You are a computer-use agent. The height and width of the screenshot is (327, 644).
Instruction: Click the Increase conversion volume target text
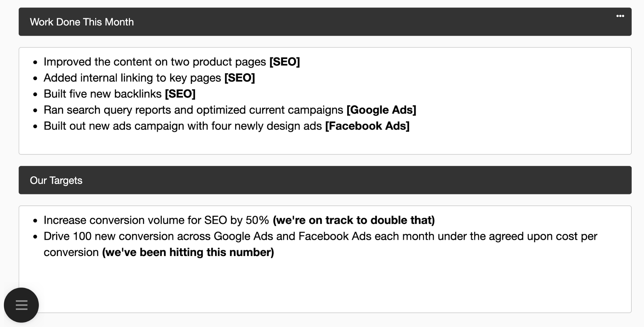[156, 220]
